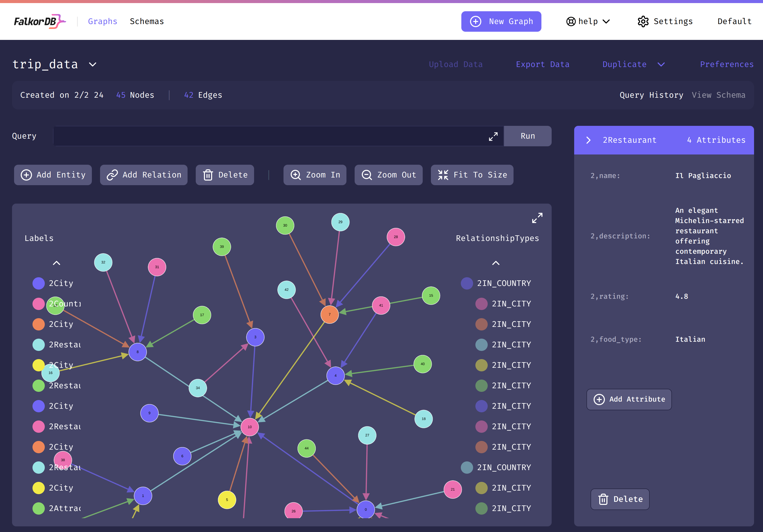Screen dimensions: 763x532
Task: Expand the trip_data graph selector
Action: pyautogui.click(x=93, y=64)
